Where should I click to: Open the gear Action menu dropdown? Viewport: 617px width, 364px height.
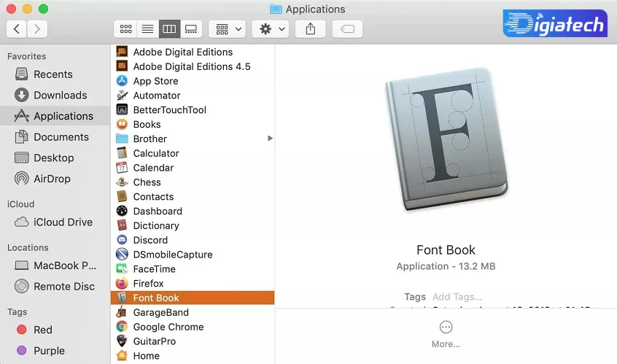(271, 28)
